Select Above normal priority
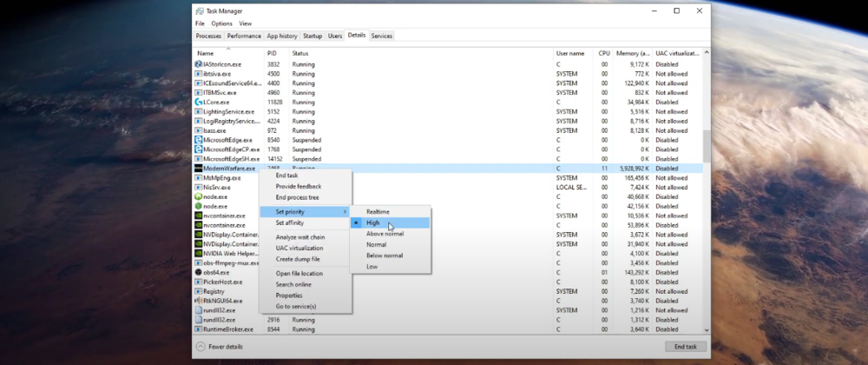 pyautogui.click(x=385, y=234)
